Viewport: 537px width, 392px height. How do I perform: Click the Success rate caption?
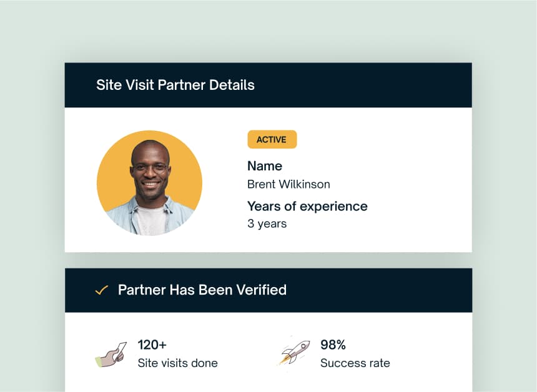point(355,363)
